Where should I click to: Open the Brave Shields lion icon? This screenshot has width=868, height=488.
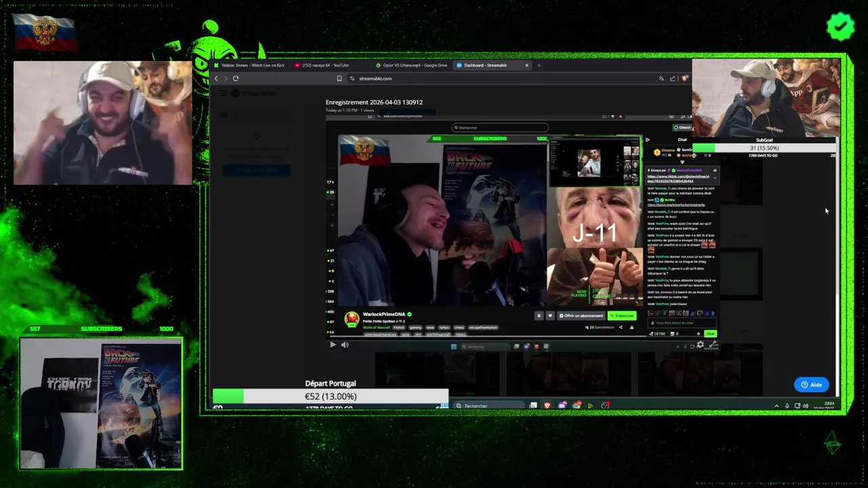point(685,79)
